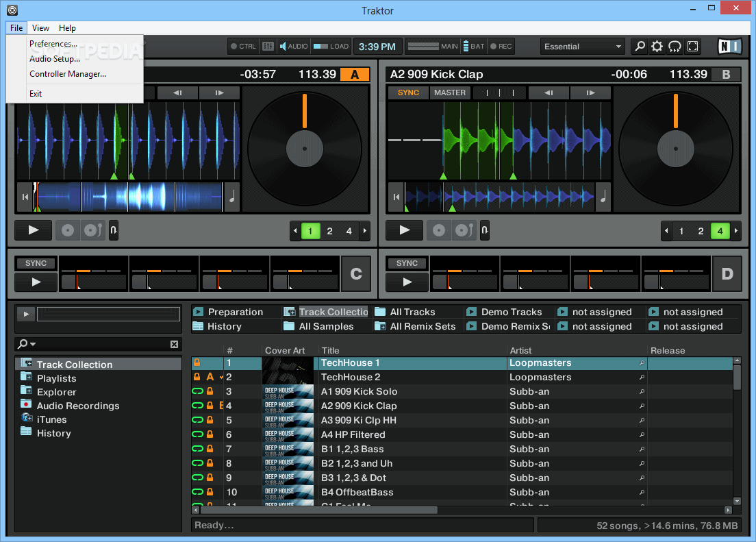756x542 pixels.
Task: Click the Native Instruments NI logo
Action: [729, 47]
